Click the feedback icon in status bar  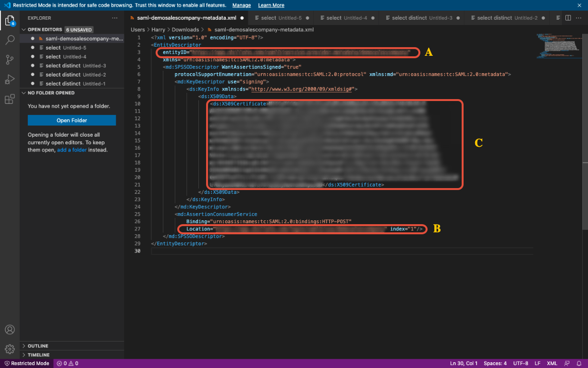[x=567, y=363]
